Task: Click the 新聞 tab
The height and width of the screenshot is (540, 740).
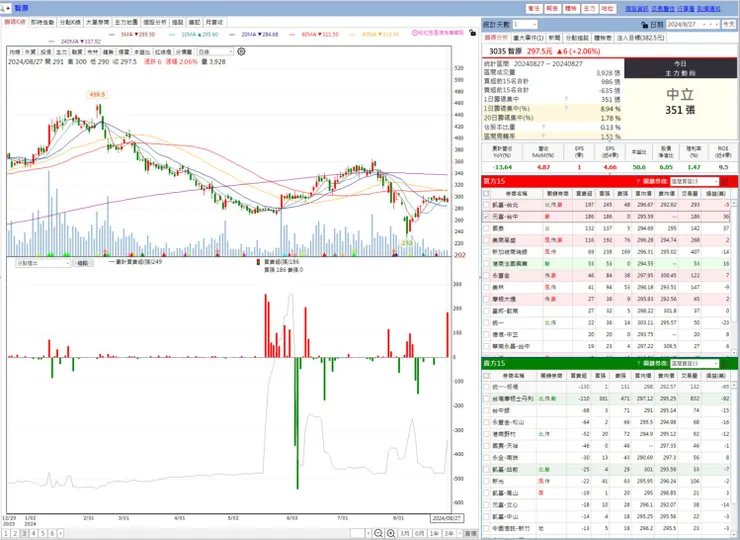Action: (x=554, y=37)
